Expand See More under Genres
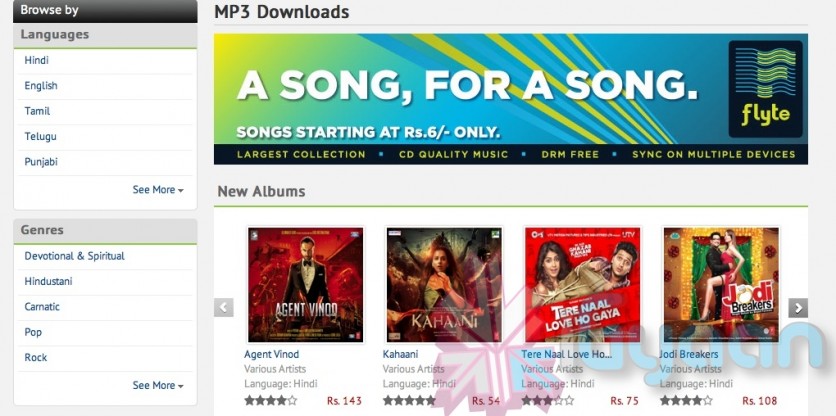The image size is (836, 416). pos(158,385)
